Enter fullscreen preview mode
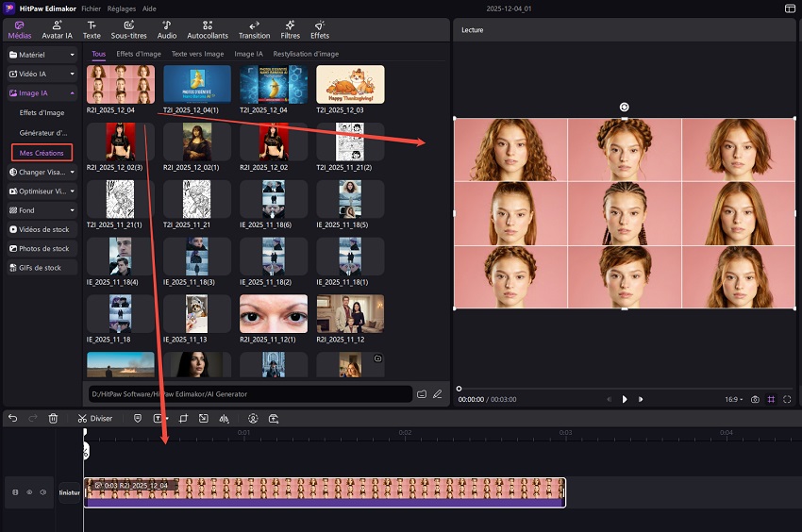The height and width of the screenshot is (532, 802). pos(787,400)
